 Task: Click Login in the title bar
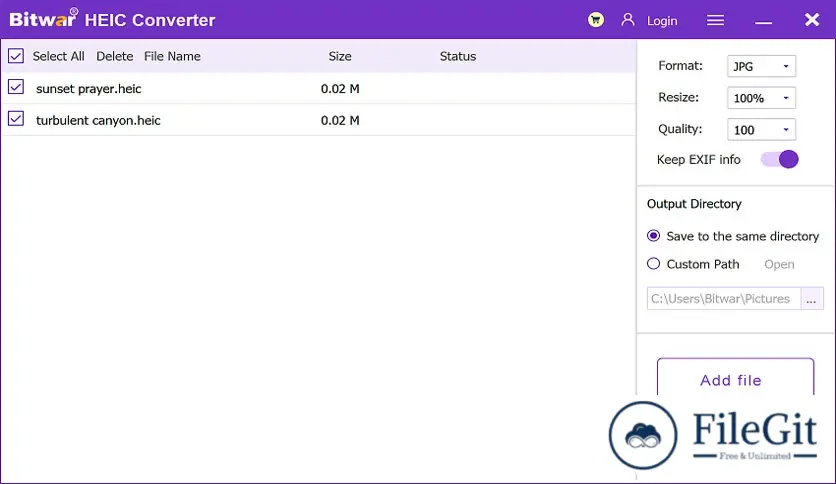(661, 21)
